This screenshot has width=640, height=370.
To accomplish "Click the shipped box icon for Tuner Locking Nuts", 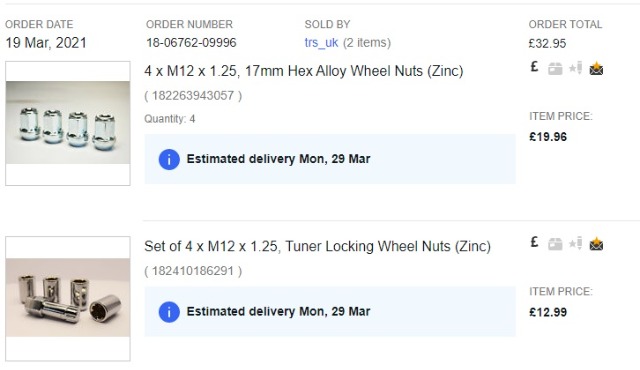I will click(x=555, y=244).
